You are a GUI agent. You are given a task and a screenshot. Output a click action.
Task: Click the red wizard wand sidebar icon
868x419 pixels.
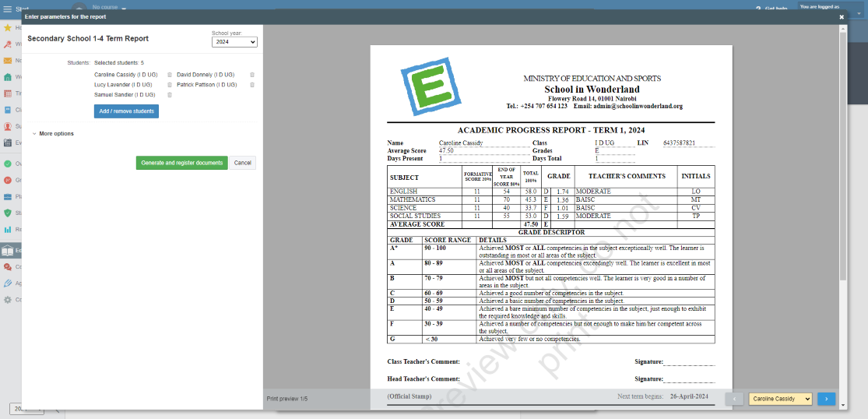(8, 44)
